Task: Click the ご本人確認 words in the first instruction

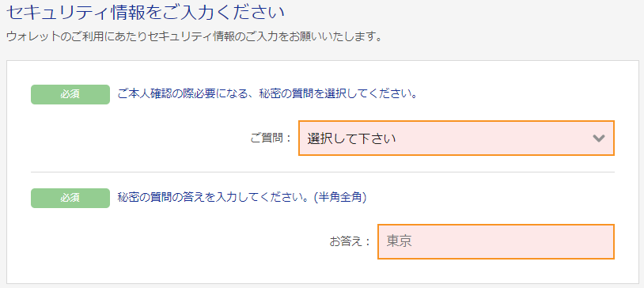Action: pyautogui.click(x=143, y=94)
